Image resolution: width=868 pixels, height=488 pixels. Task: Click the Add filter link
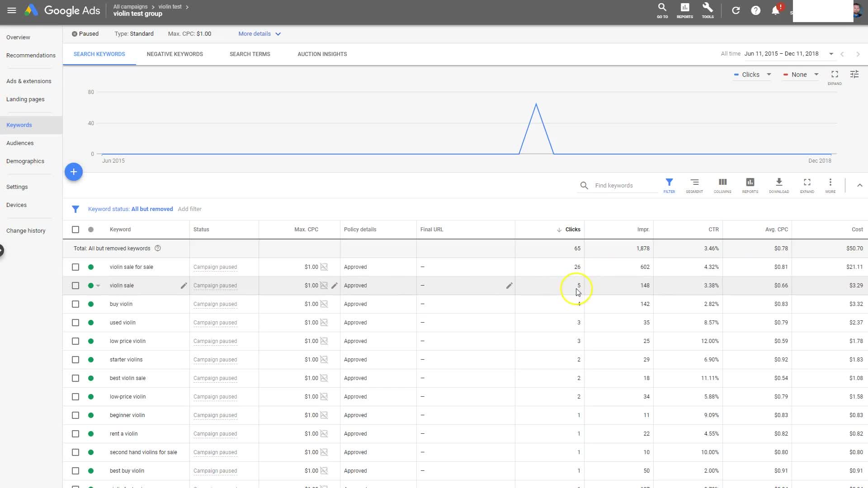coord(189,209)
